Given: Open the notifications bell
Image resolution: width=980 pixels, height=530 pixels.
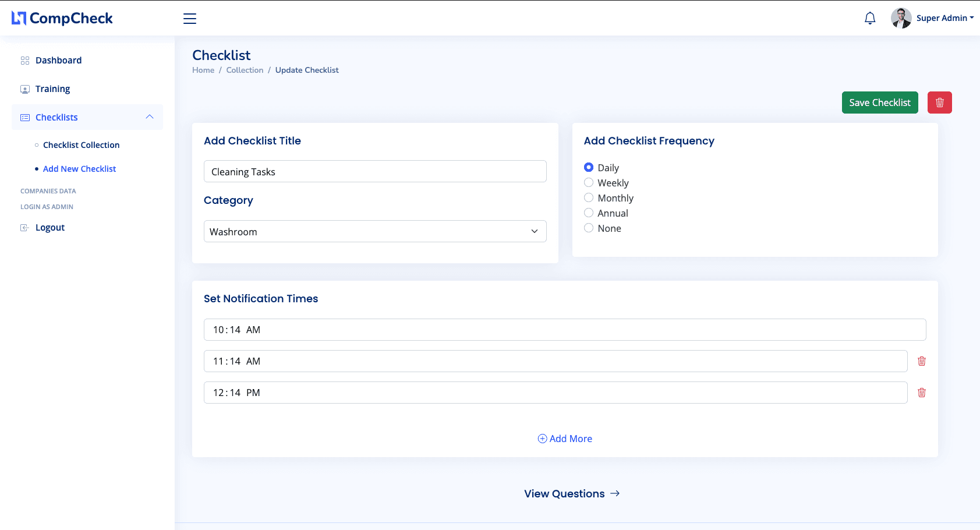Looking at the screenshot, I should click(x=870, y=18).
